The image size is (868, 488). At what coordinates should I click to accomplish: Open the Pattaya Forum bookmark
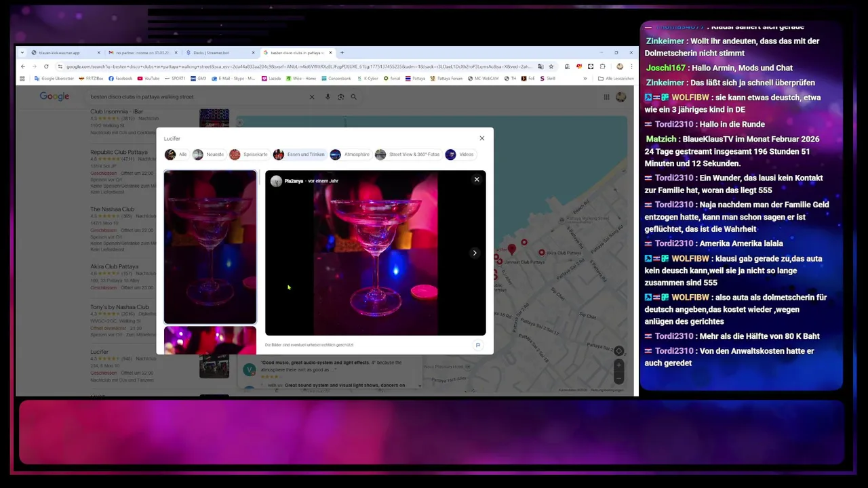pos(446,79)
